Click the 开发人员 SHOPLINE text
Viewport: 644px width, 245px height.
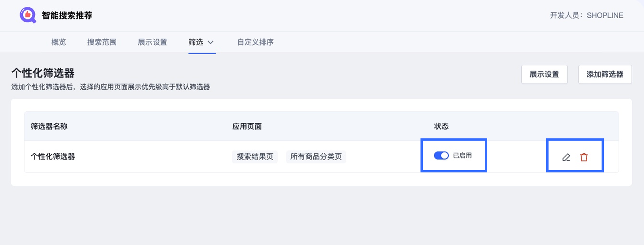coord(586,16)
